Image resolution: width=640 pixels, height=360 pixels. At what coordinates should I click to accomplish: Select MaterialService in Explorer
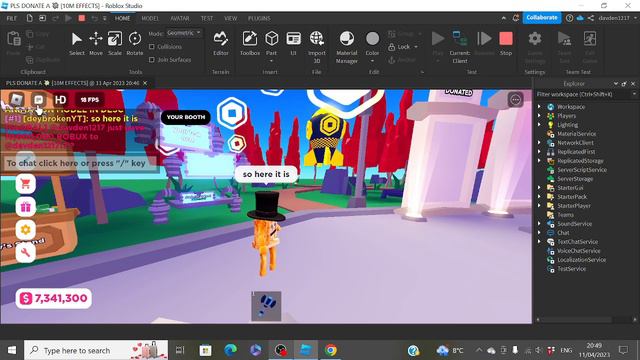pyautogui.click(x=576, y=133)
